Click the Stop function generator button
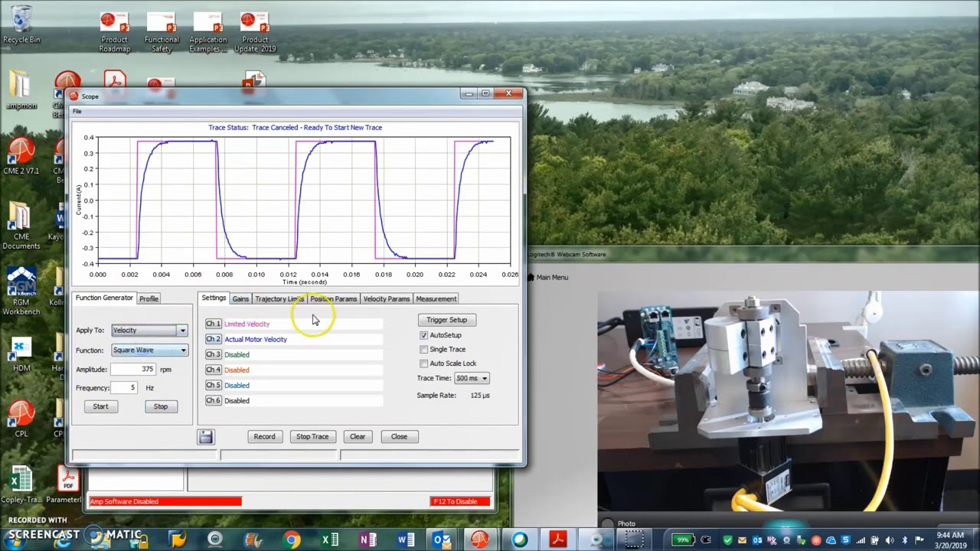Viewport: 980px width, 551px height. 160,406
